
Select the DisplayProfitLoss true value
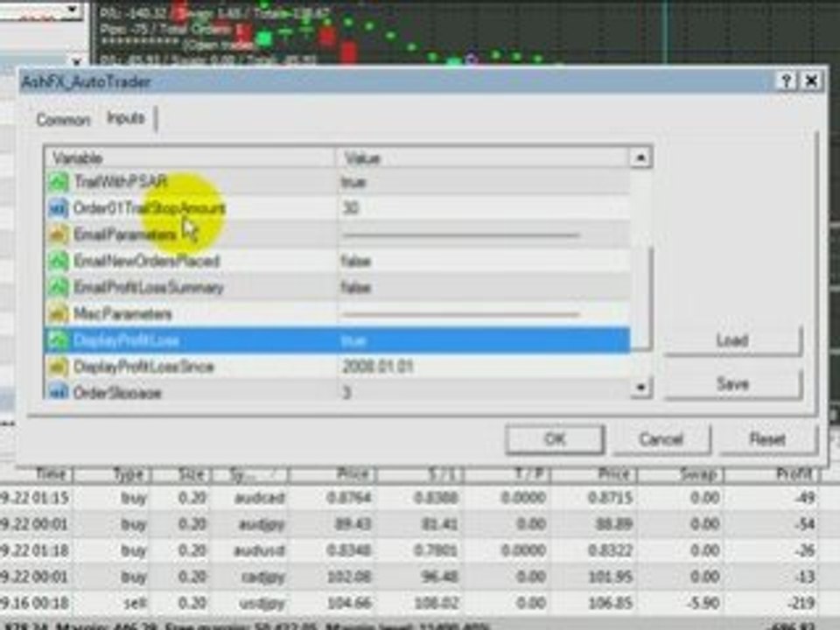353,340
